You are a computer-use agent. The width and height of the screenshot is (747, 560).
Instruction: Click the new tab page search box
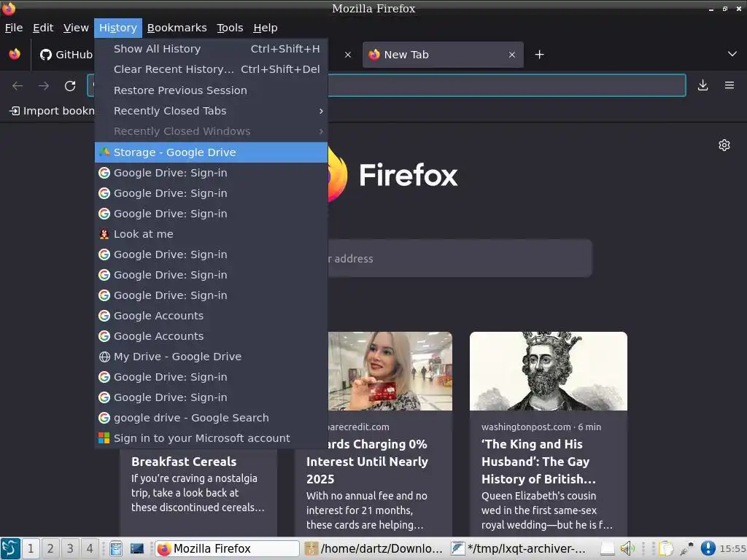coord(460,259)
